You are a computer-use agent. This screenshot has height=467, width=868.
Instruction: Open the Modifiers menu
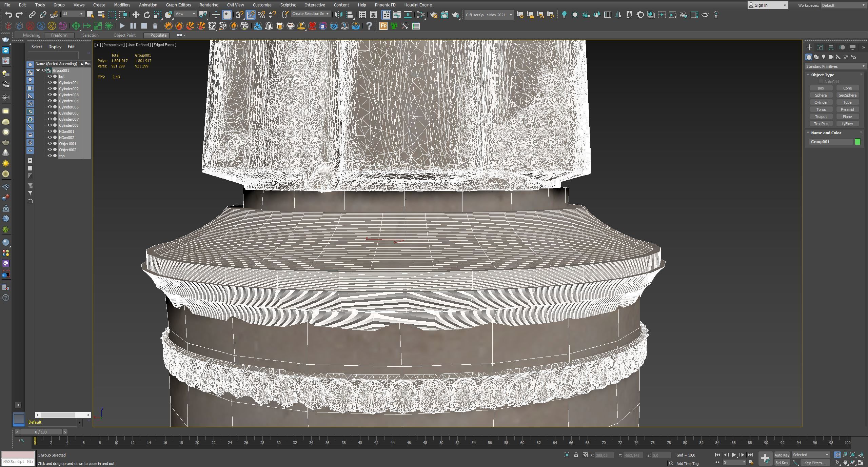point(122,5)
